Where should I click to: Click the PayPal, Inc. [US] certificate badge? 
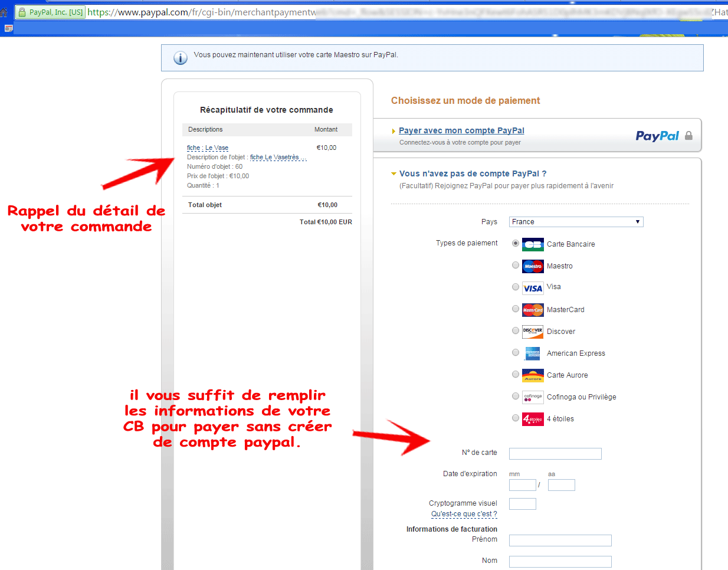[51, 12]
